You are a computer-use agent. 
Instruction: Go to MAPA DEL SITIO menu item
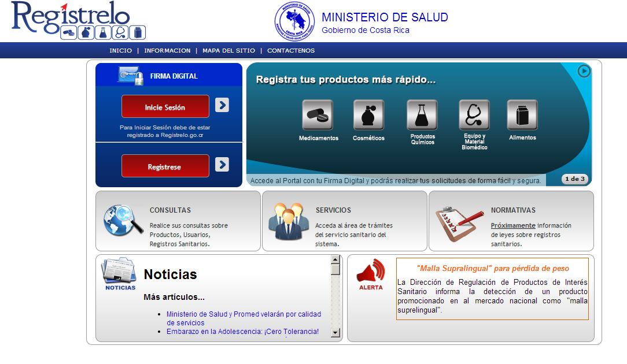228,51
